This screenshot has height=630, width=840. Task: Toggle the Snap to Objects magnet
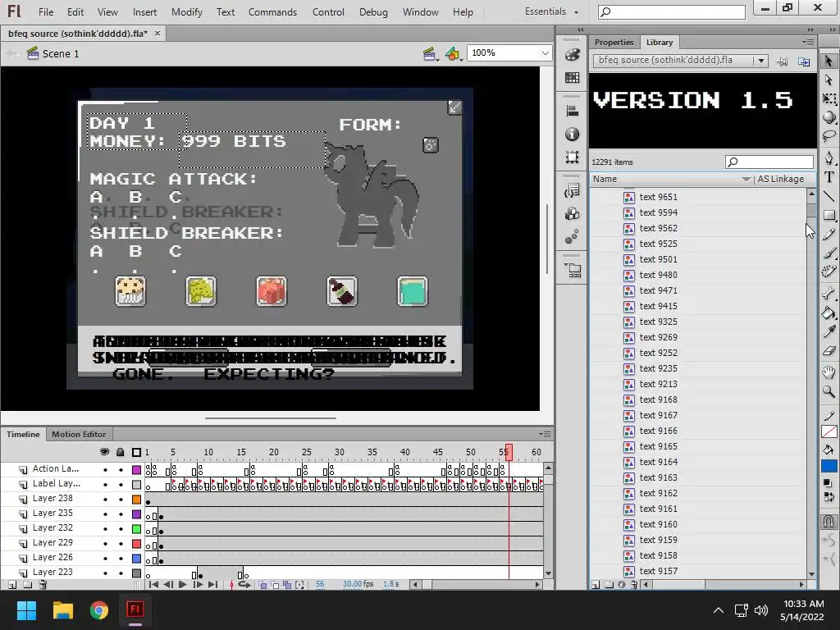[x=829, y=521]
